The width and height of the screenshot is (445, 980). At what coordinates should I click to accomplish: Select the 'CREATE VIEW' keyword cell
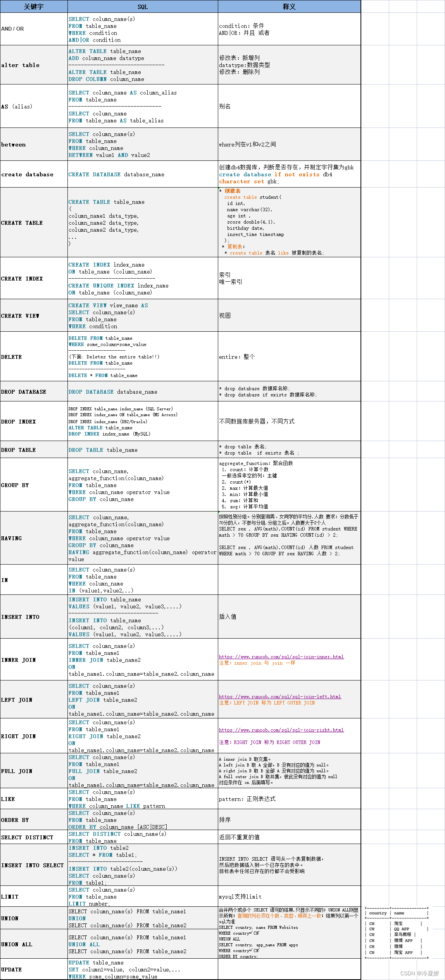[34, 315]
